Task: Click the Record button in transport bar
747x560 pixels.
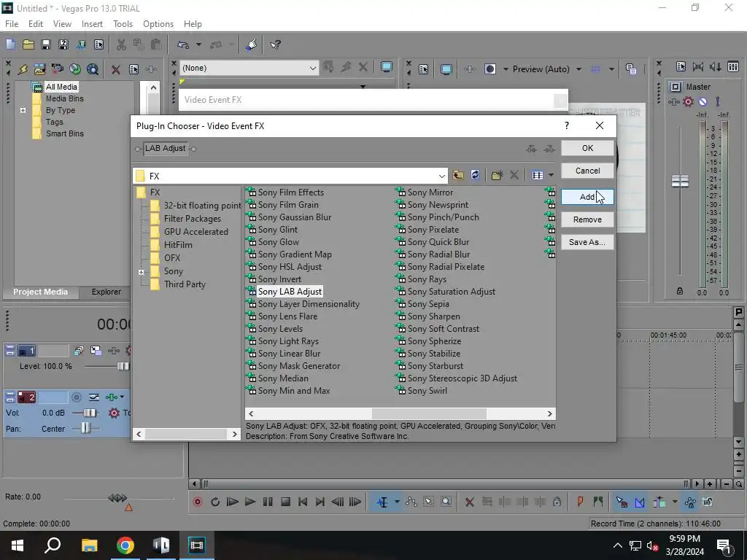Action: pyautogui.click(x=197, y=502)
